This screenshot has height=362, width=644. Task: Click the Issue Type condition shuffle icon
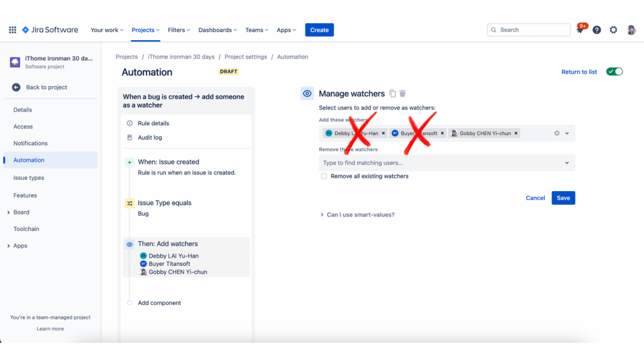coord(130,203)
